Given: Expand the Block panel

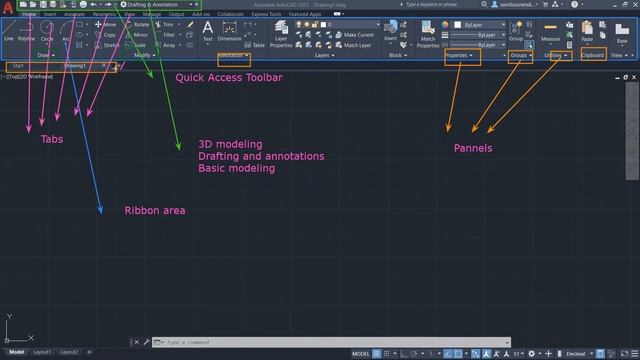Looking at the screenshot, I should click(398, 55).
